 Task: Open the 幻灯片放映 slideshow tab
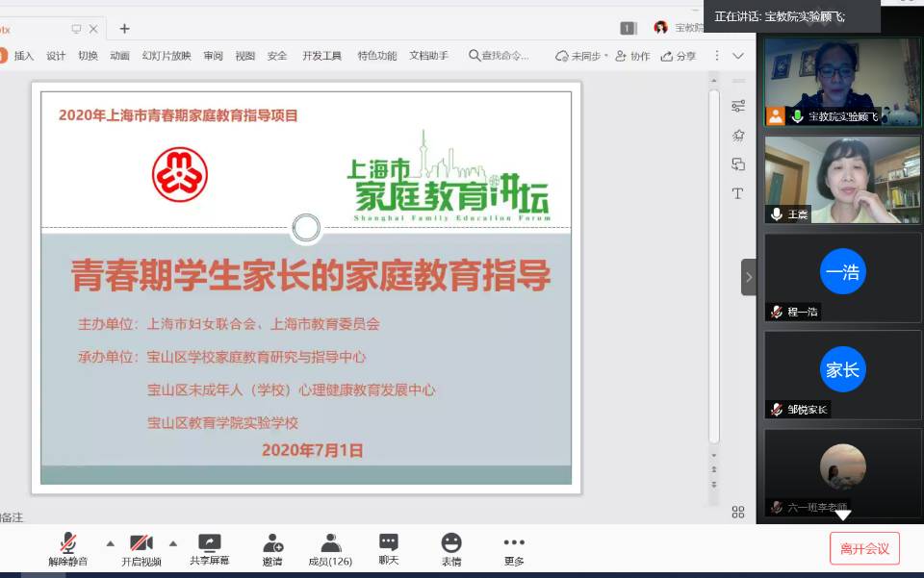(x=167, y=56)
